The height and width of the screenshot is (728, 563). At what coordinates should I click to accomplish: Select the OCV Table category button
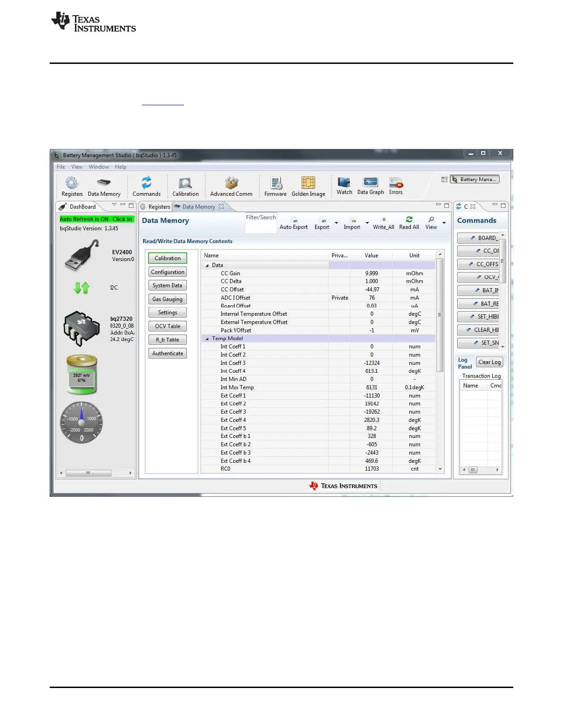(x=167, y=326)
